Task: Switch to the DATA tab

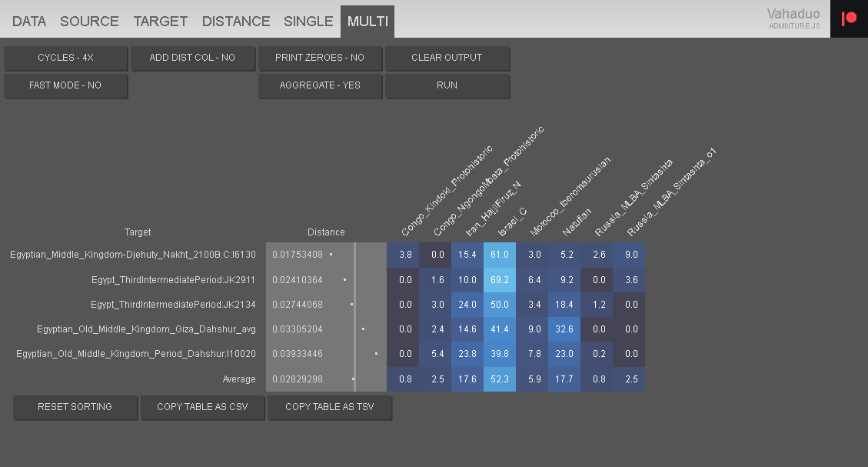Action: point(28,22)
